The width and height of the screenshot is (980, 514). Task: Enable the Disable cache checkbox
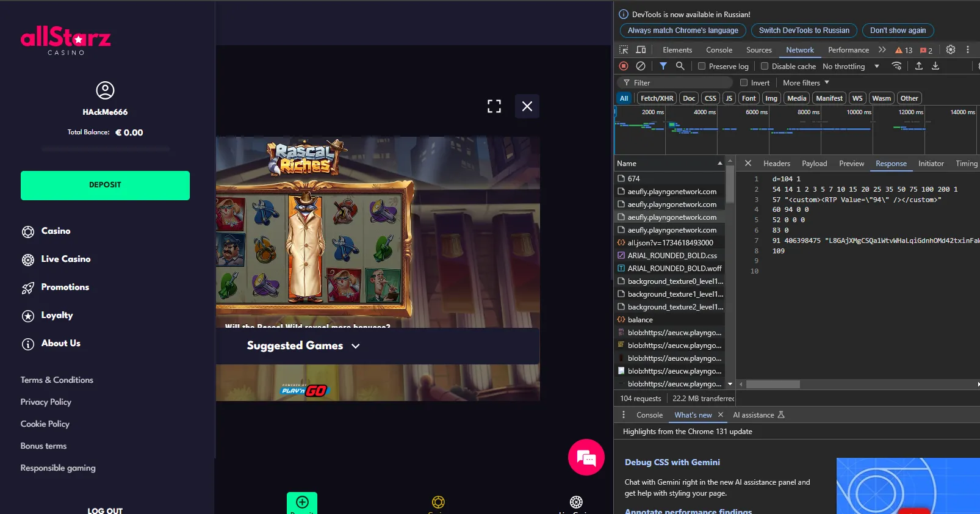[x=765, y=67]
